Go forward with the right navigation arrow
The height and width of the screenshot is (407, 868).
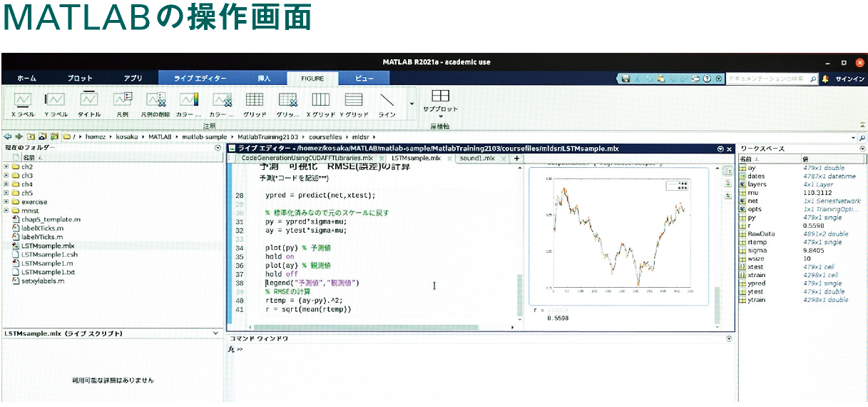click(x=18, y=136)
